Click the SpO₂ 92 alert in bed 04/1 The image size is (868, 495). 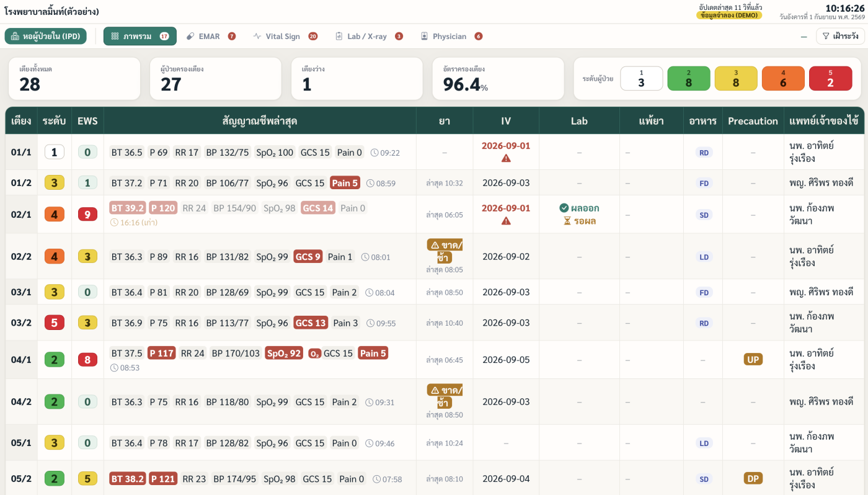click(x=284, y=353)
